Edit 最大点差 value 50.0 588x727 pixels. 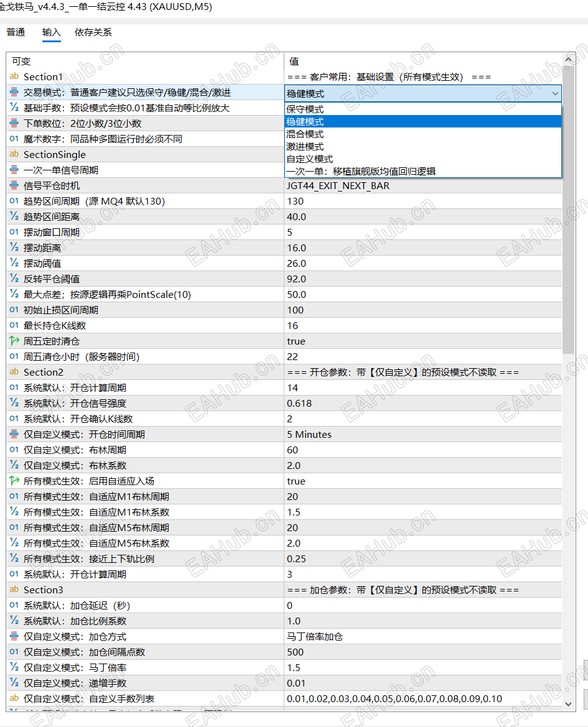pyautogui.click(x=423, y=294)
